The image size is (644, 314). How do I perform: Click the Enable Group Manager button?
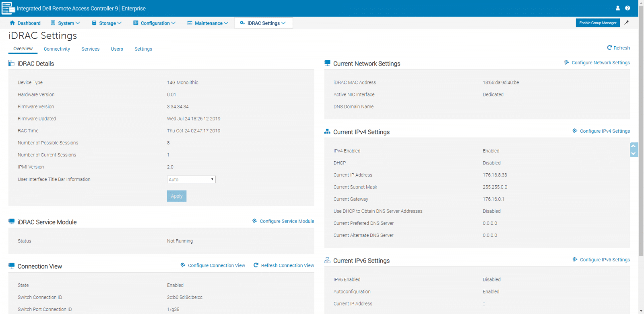[598, 23]
